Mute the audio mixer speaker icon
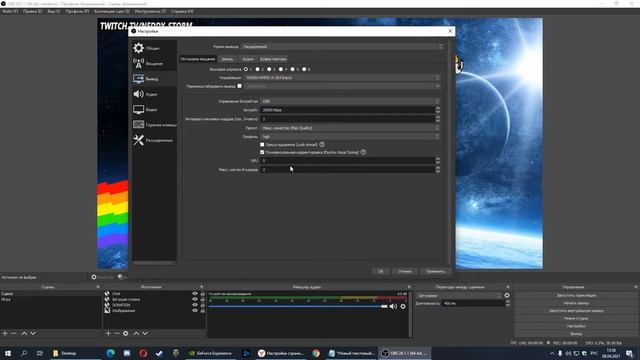Screen dimensions: 640x360 pos(393,307)
